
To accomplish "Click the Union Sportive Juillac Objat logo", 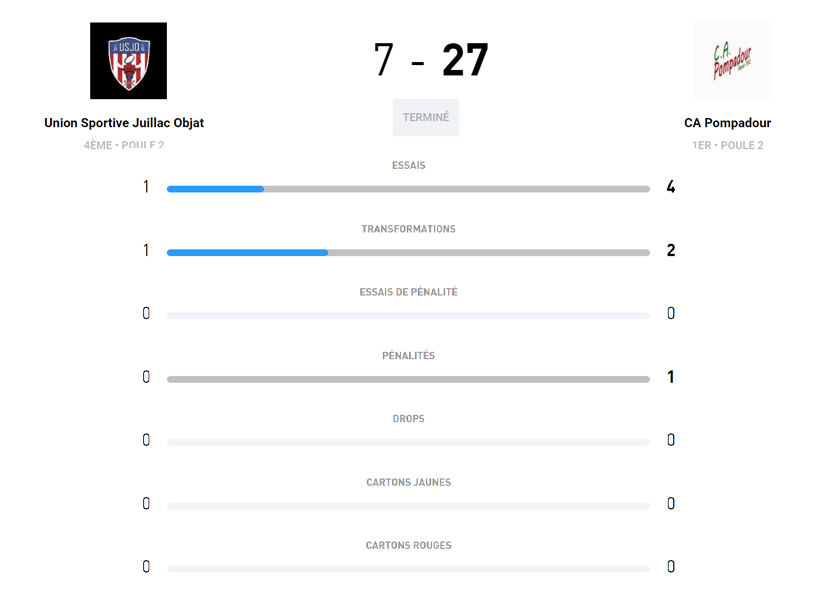I will [x=128, y=61].
